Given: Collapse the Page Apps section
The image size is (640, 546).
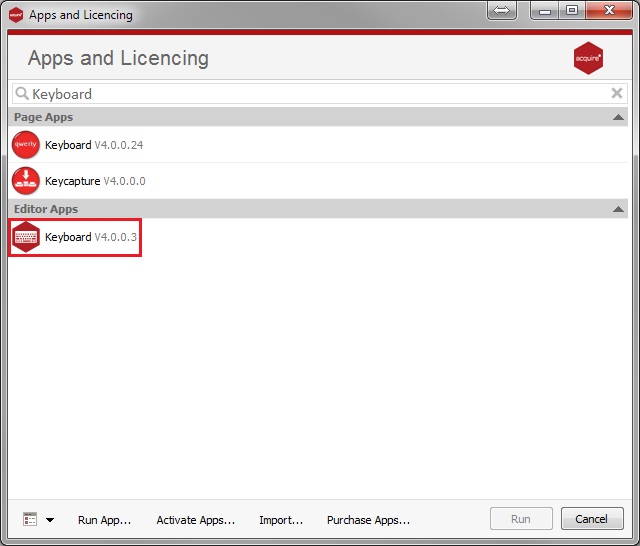Looking at the screenshot, I should (x=618, y=117).
